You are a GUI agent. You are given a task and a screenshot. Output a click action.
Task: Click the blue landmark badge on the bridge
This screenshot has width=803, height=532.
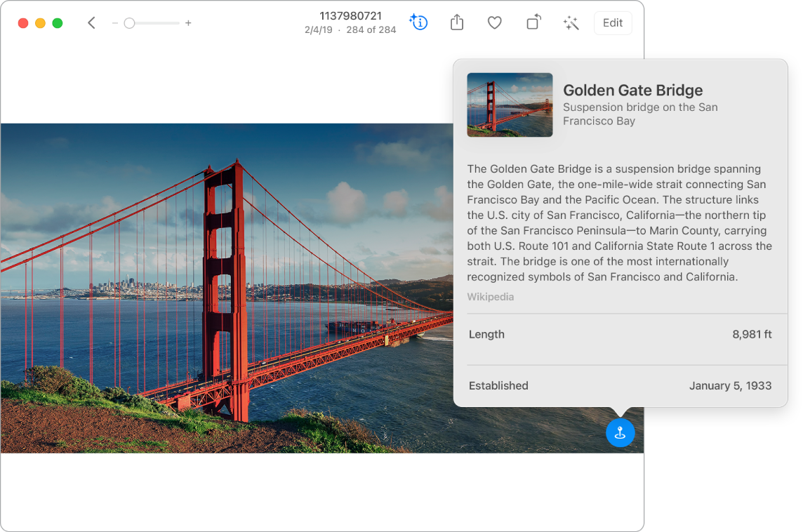pyautogui.click(x=620, y=433)
